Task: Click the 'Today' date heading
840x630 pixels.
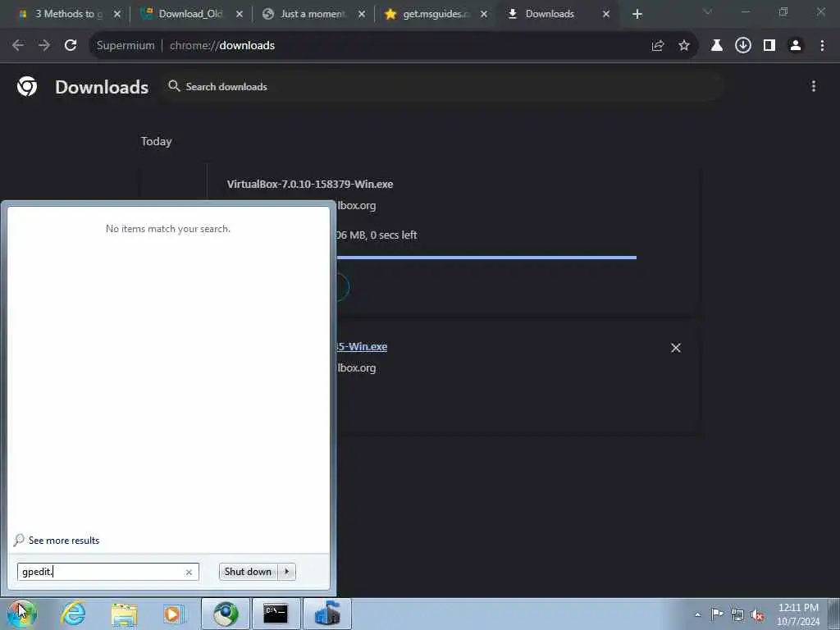Action: click(x=156, y=141)
